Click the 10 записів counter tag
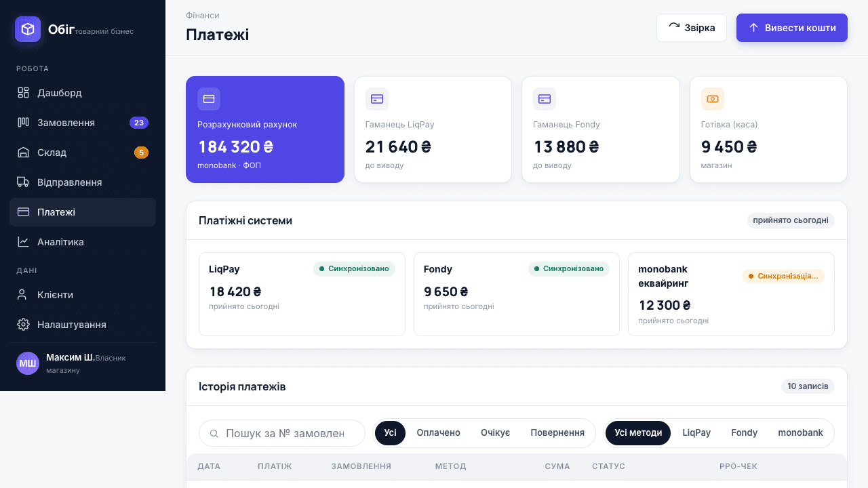The width and height of the screenshot is (868, 488). [808, 386]
